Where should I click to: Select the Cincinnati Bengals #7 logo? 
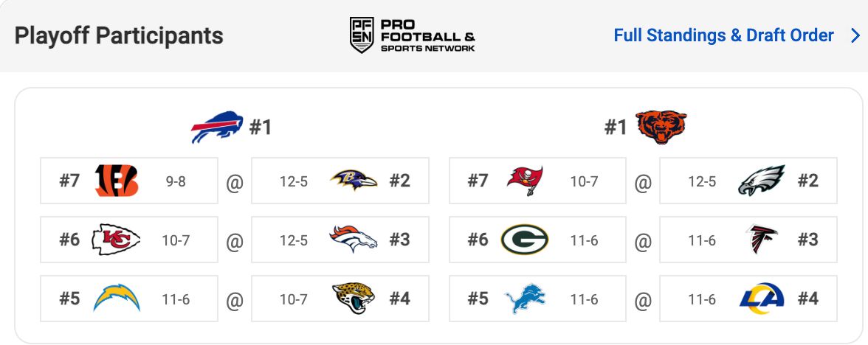pyautogui.click(x=117, y=181)
